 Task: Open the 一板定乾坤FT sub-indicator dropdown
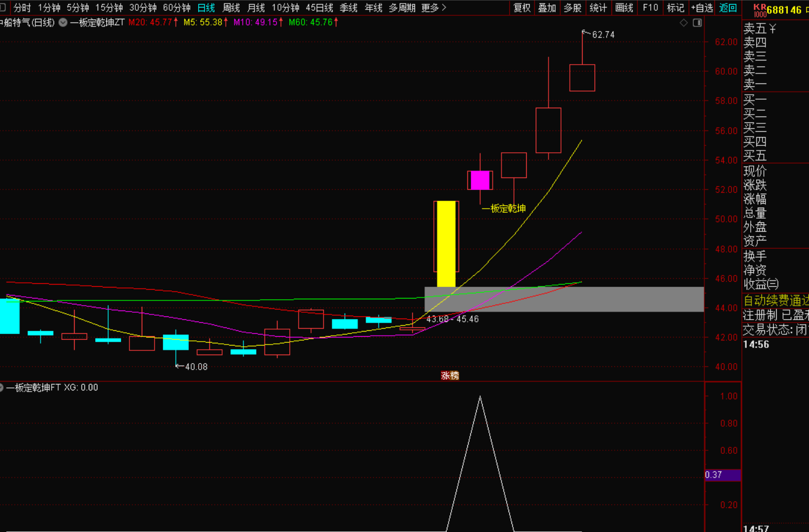pyautogui.click(x=2, y=387)
